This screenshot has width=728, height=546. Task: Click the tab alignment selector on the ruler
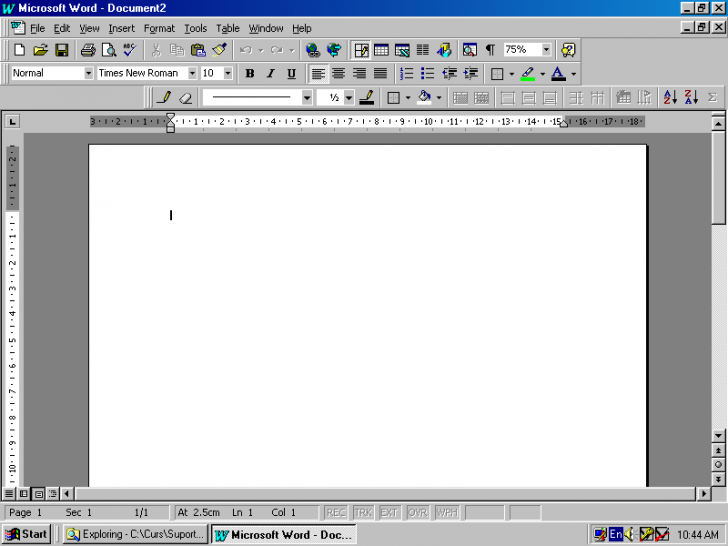(x=12, y=122)
